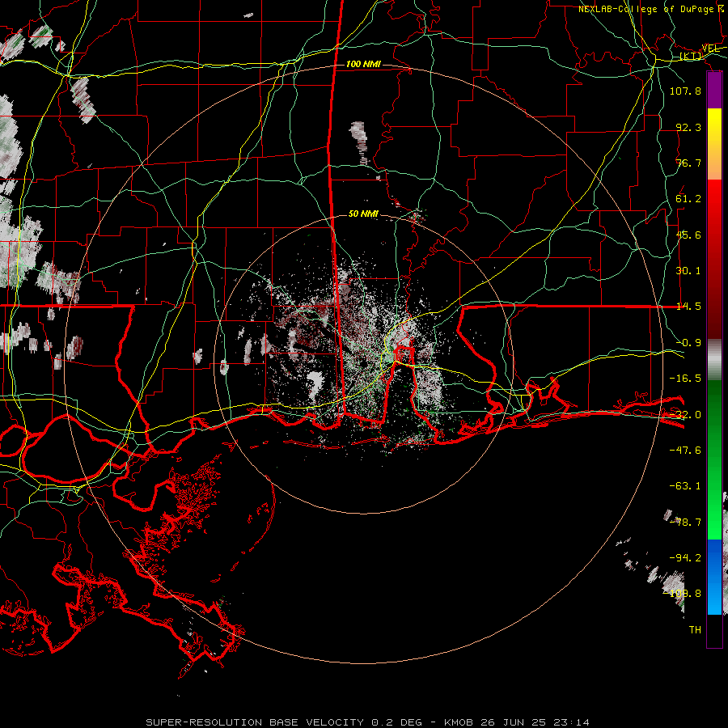
Task: Select the -16.5 scale value
Action: (685, 379)
